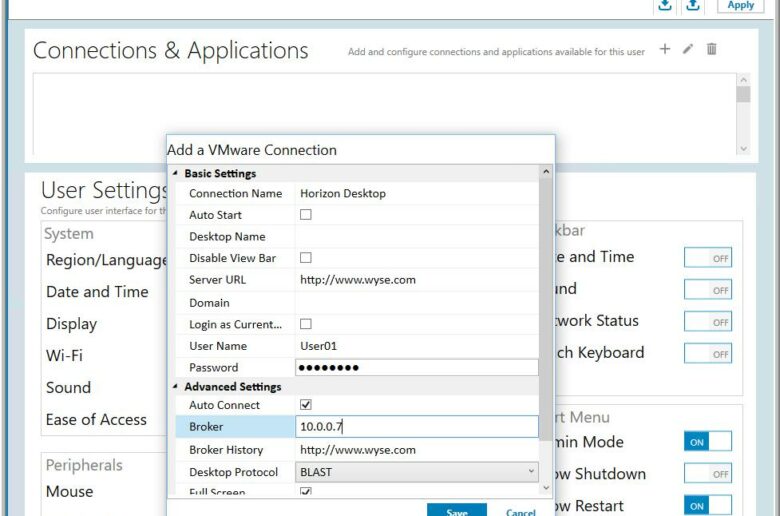Turn off the Allow Restart switch
The image size is (780, 516).
(x=707, y=505)
